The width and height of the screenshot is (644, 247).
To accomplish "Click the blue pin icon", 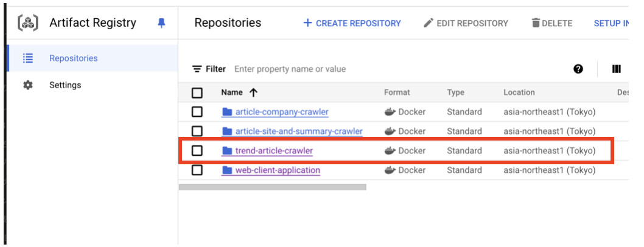I will [161, 23].
